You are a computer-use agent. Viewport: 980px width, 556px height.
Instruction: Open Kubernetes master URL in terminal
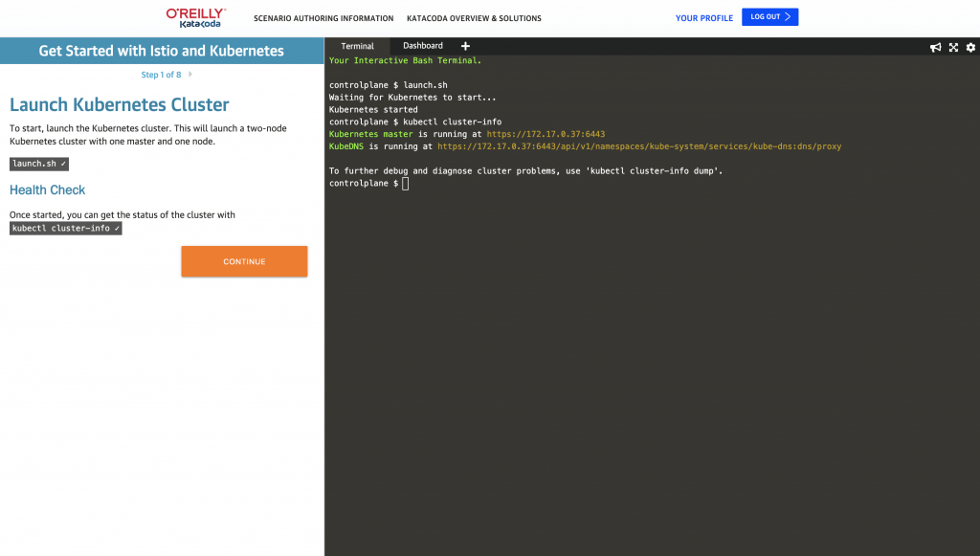click(546, 134)
